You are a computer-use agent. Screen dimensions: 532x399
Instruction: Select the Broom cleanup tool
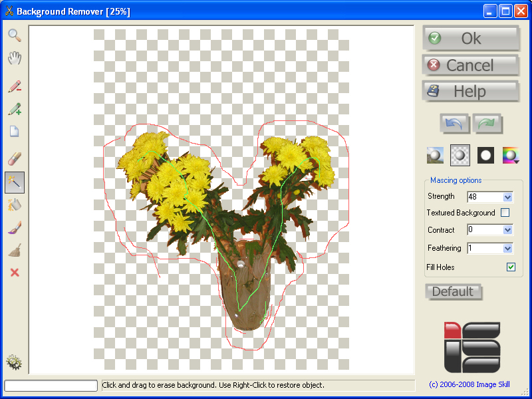[15, 251]
